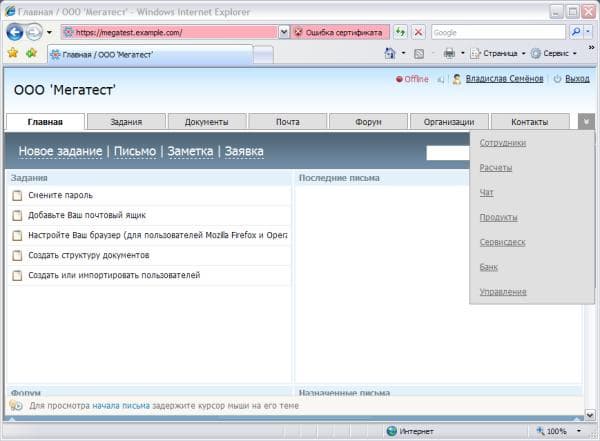The width and height of the screenshot is (600, 441).
Task: Open the certificate error notice
Action: tap(340, 33)
